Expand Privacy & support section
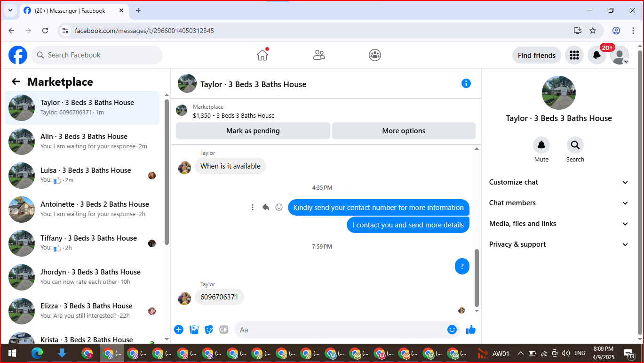The image size is (644, 363). click(559, 244)
